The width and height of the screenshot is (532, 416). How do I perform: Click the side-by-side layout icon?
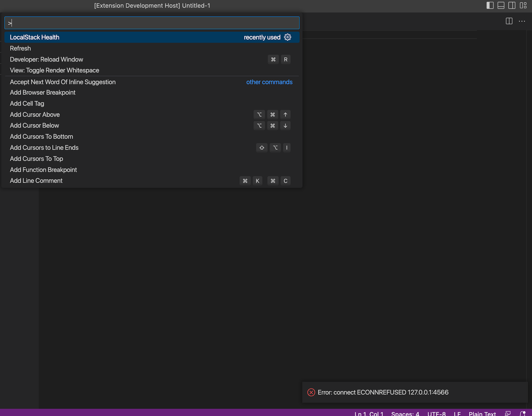pos(511,5)
